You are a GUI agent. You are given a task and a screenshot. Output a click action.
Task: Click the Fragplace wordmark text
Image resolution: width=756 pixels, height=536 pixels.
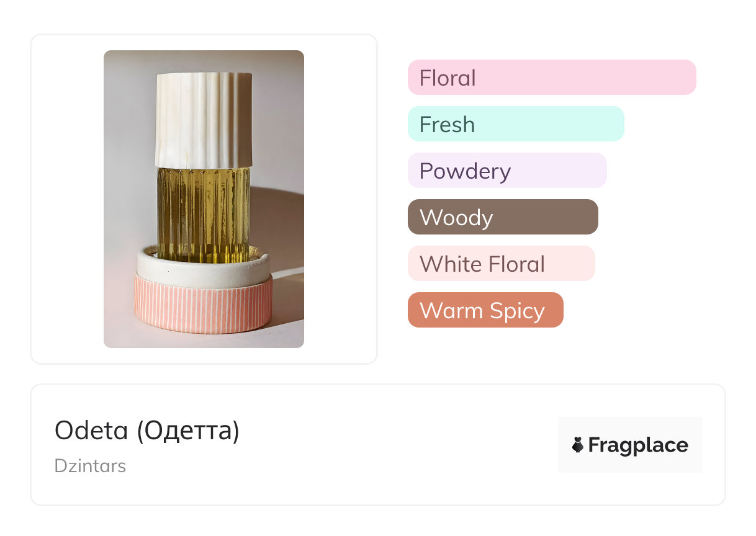click(x=638, y=445)
